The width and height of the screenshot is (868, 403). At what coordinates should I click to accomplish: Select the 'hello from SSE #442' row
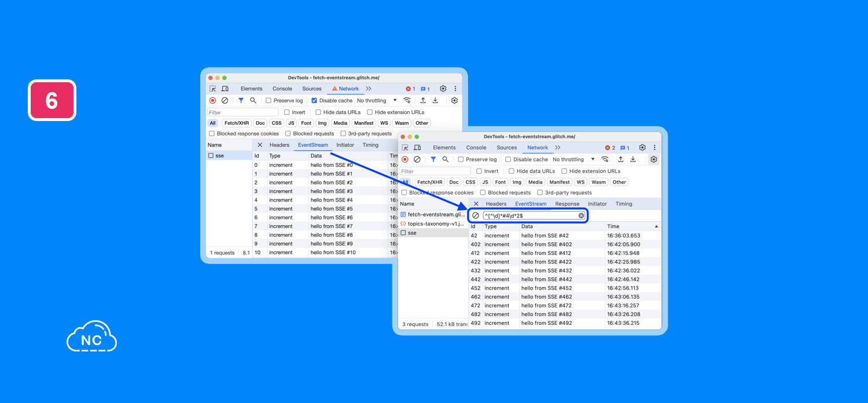click(x=565, y=279)
